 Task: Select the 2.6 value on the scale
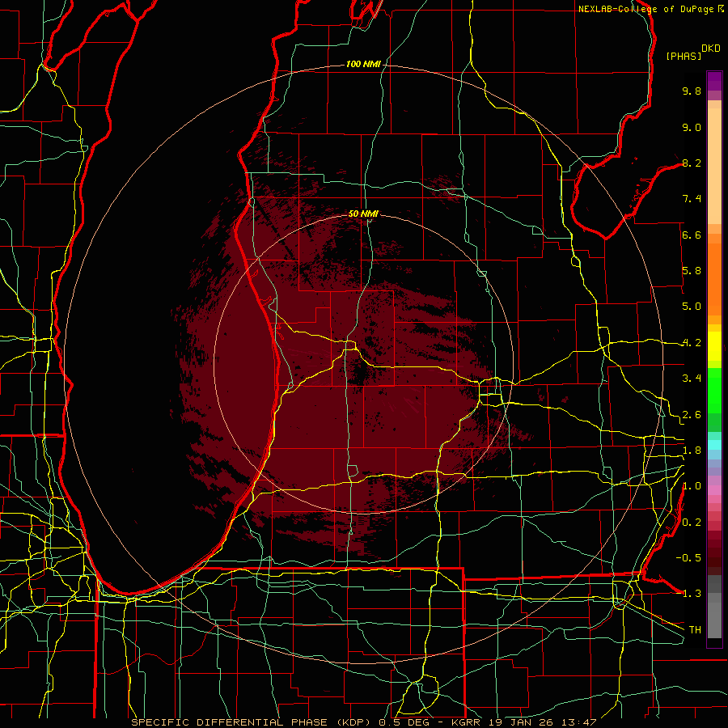(692, 415)
